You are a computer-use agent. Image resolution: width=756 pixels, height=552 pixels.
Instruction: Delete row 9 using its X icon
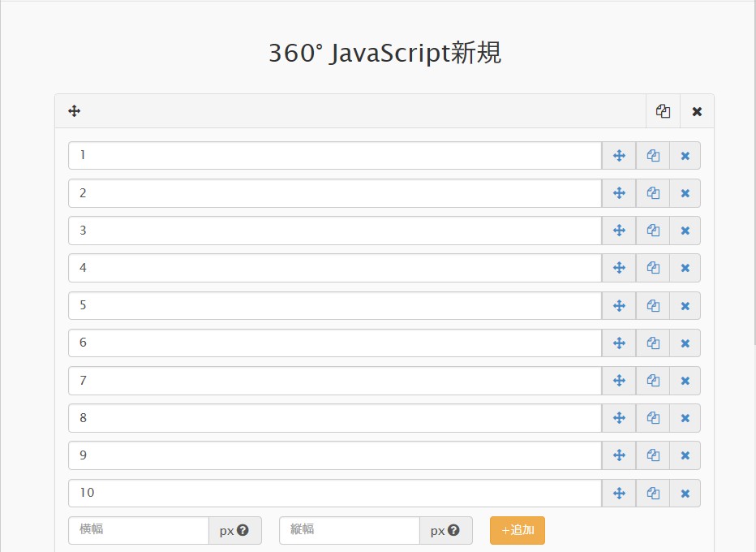coord(685,455)
